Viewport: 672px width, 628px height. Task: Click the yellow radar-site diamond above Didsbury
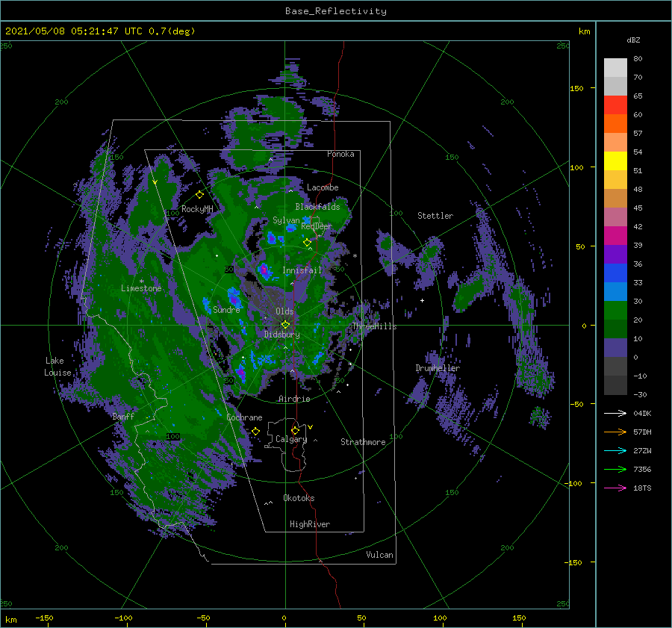click(285, 325)
